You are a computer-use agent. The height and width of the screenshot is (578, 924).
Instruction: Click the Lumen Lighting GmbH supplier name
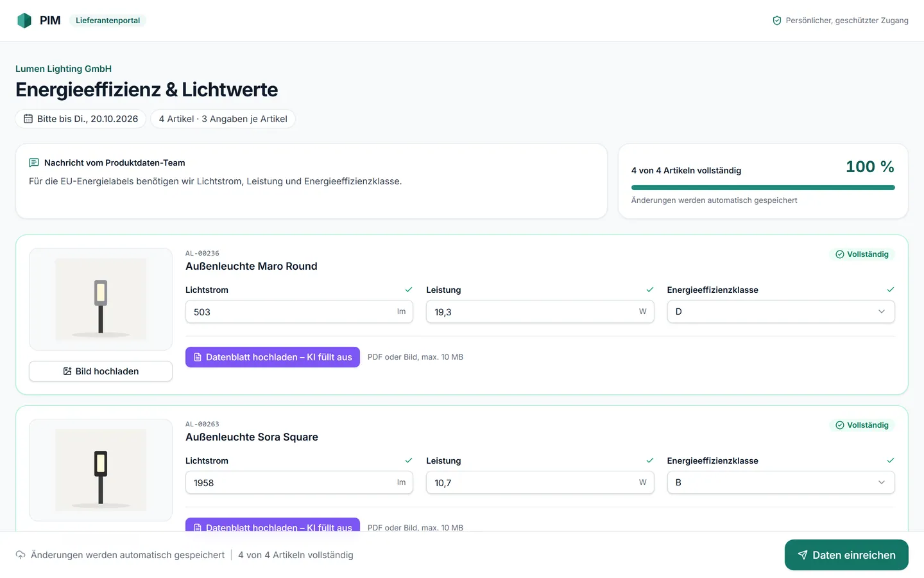(64, 69)
